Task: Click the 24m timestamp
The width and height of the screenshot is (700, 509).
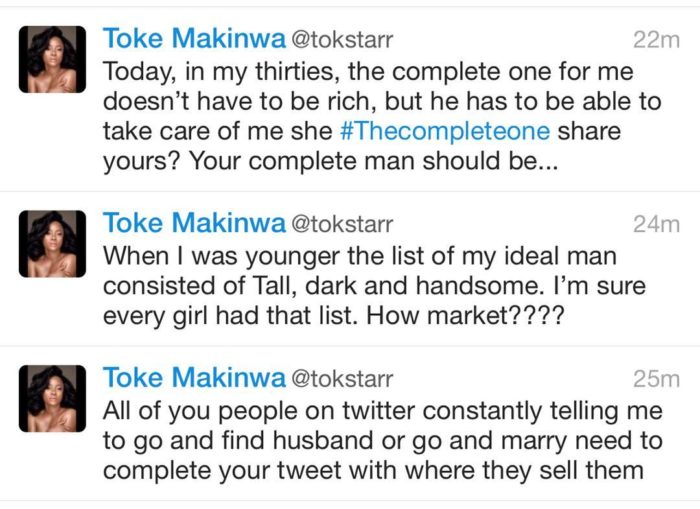Action: point(656,225)
